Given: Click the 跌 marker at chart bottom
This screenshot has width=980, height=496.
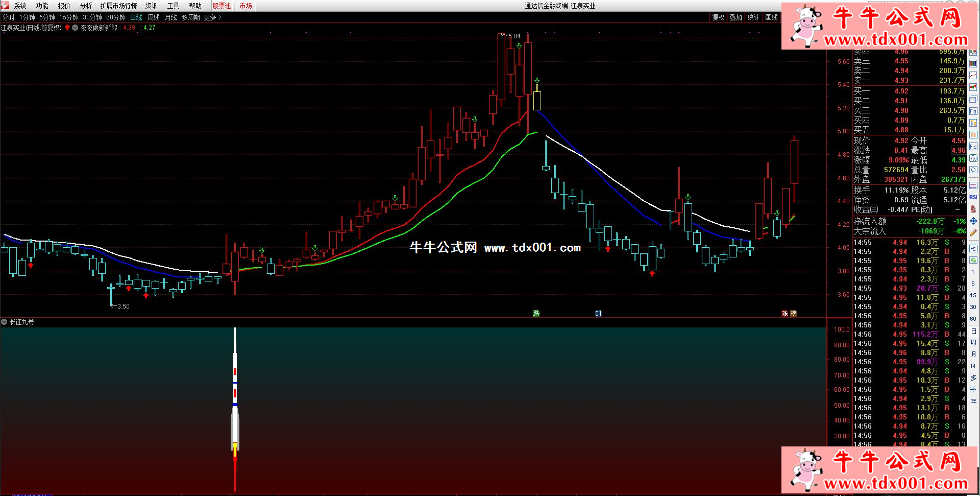Looking at the screenshot, I should click(x=536, y=313).
